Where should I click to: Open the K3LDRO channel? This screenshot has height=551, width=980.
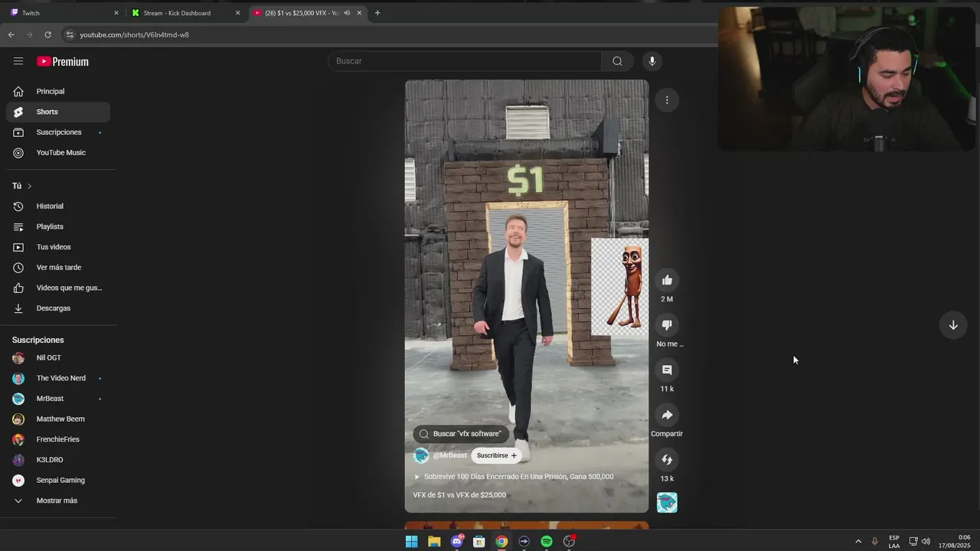tap(58, 460)
